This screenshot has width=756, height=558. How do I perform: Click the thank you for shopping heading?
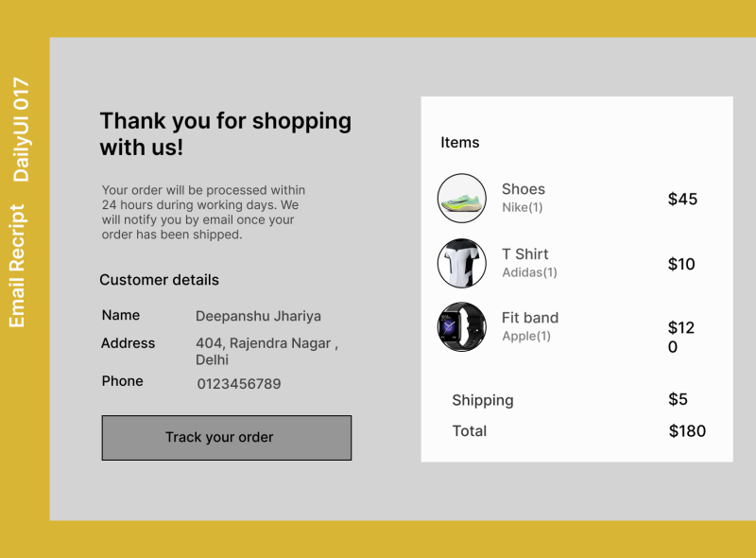pos(225,134)
